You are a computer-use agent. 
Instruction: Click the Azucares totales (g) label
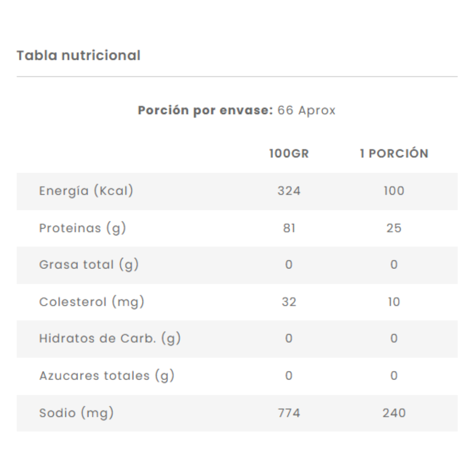point(107,376)
